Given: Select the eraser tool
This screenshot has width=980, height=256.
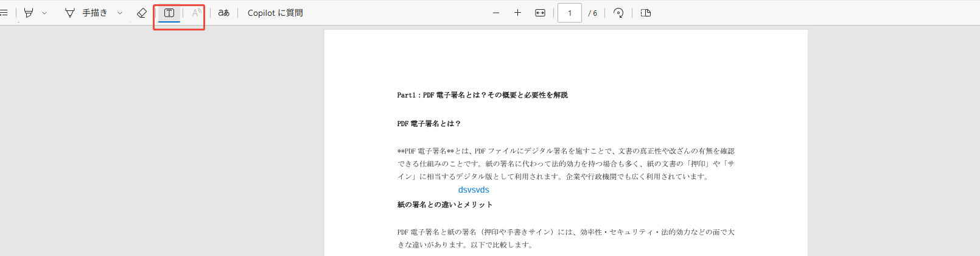Looking at the screenshot, I should [141, 13].
